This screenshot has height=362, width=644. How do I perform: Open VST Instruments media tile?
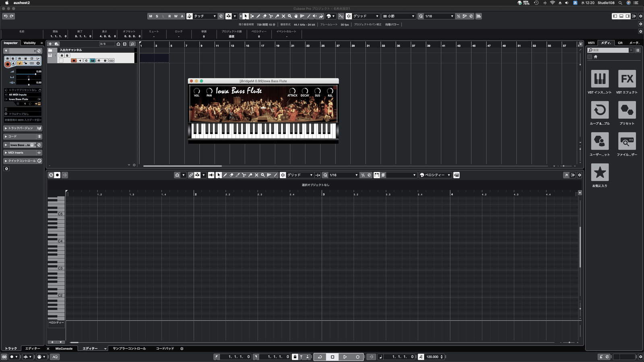[600, 79]
